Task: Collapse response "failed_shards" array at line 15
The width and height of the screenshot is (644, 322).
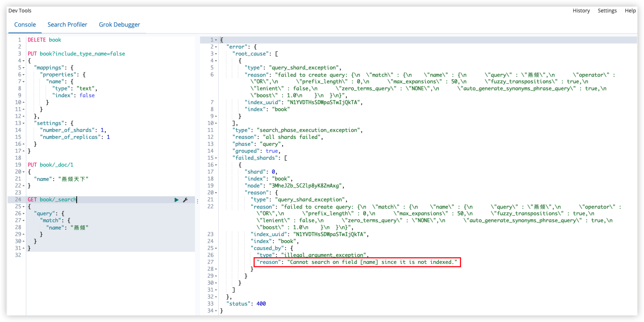Action: click(216, 158)
